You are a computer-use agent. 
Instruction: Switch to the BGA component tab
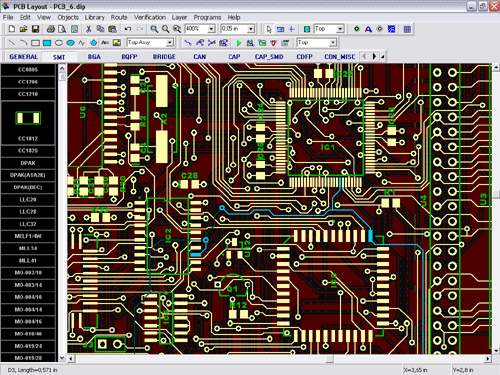(x=94, y=57)
